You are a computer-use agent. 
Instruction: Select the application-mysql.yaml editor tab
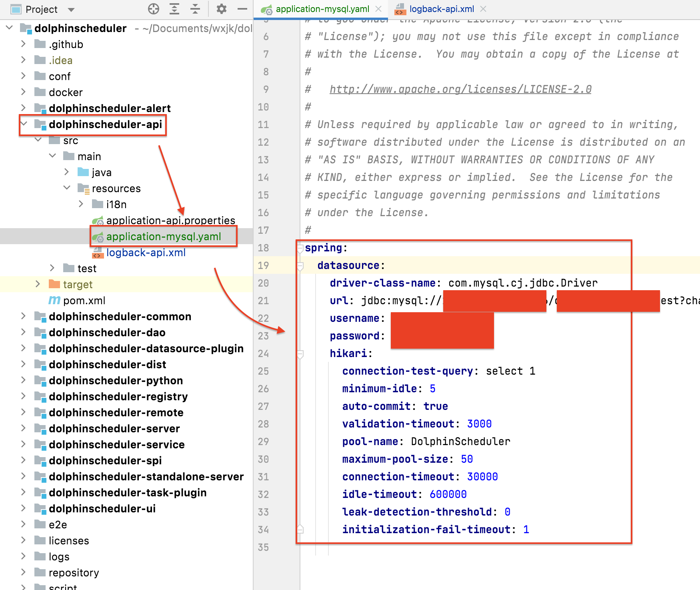(x=322, y=9)
